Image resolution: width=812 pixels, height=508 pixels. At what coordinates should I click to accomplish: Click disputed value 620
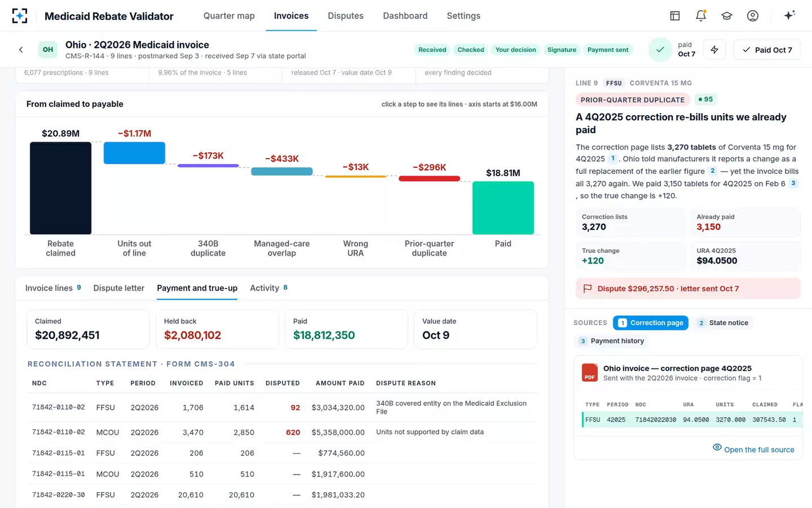(293, 432)
